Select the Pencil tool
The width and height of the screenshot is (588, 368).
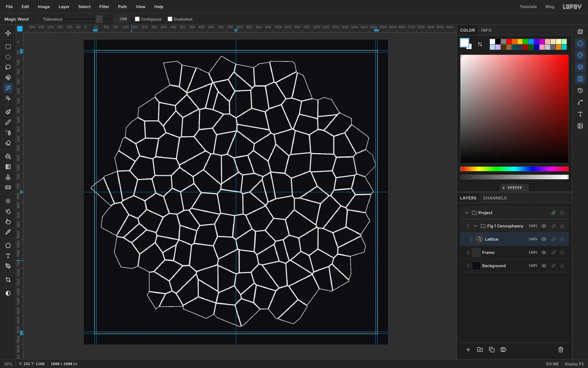click(8, 122)
